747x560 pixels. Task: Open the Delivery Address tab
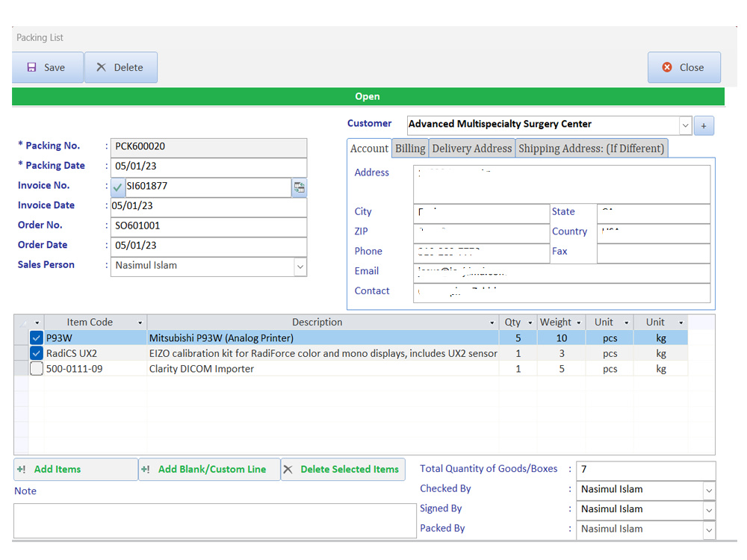point(471,149)
